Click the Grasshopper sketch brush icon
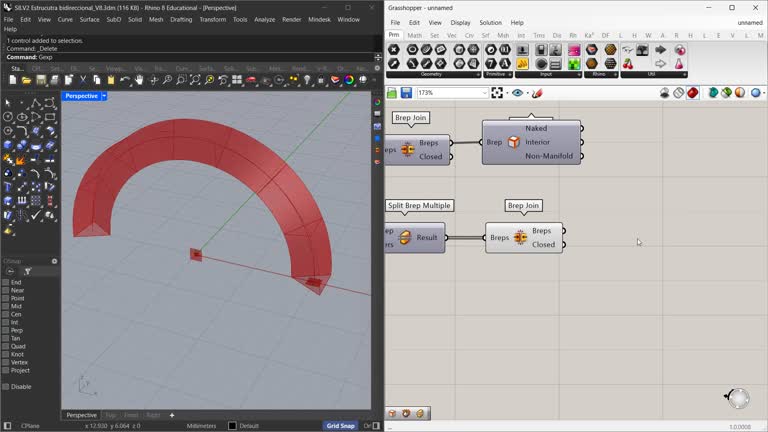This screenshot has width=768, height=432. coord(537,93)
